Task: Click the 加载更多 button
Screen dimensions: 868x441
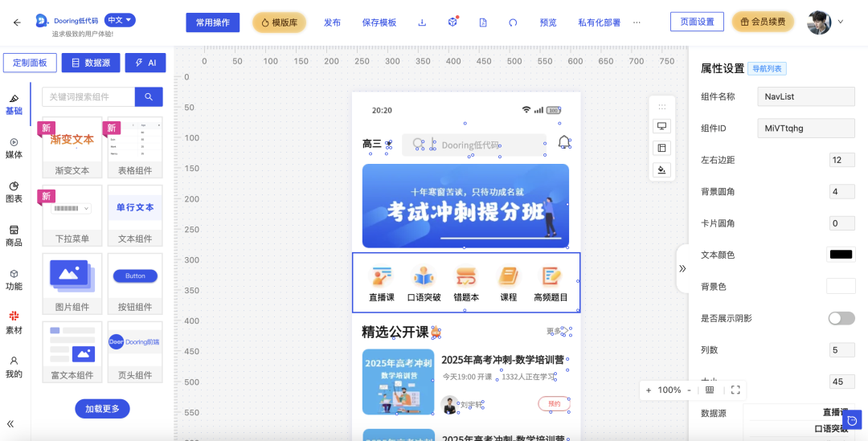Action: click(102, 409)
